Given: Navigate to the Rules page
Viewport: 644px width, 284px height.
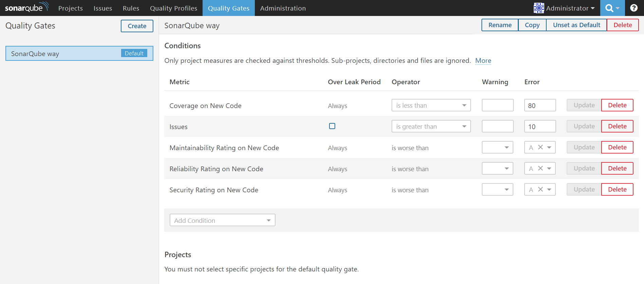Looking at the screenshot, I should click(x=131, y=8).
